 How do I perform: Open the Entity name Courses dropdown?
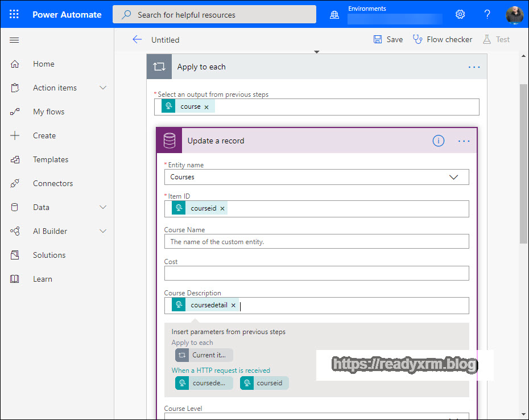tap(453, 177)
